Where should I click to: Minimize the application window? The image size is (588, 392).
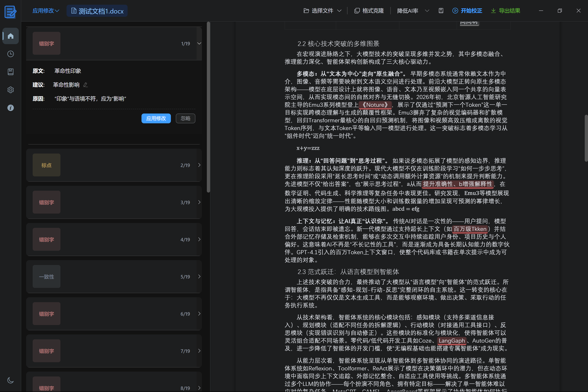541,11
